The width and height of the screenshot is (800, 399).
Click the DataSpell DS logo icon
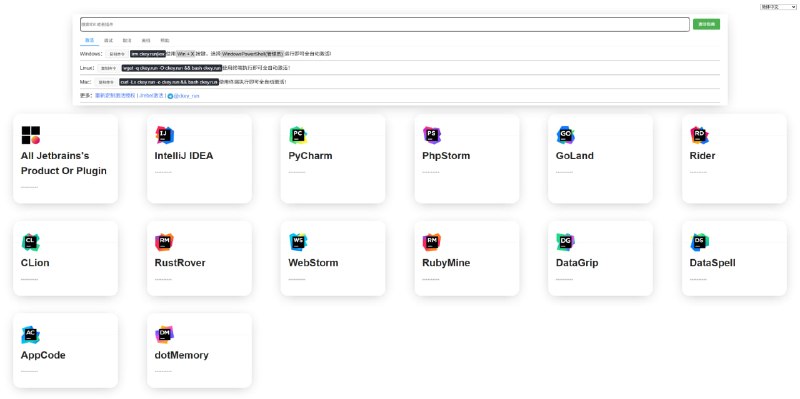(x=699, y=242)
